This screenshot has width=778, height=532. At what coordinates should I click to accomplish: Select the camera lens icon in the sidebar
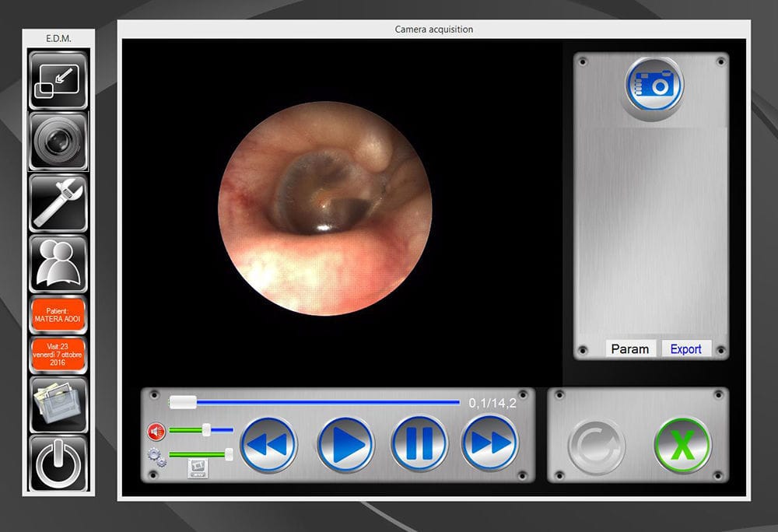[x=58, y=142]
